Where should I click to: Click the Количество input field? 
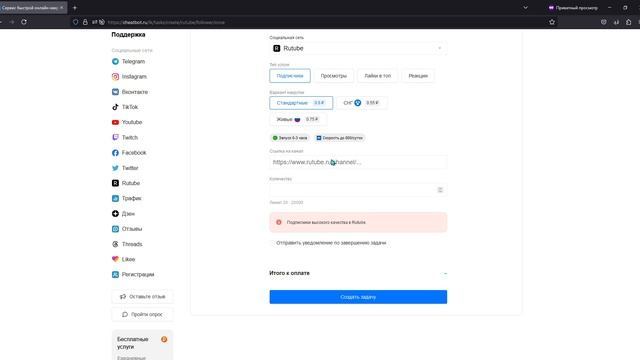pyautogui.click(x=358, y=190)
